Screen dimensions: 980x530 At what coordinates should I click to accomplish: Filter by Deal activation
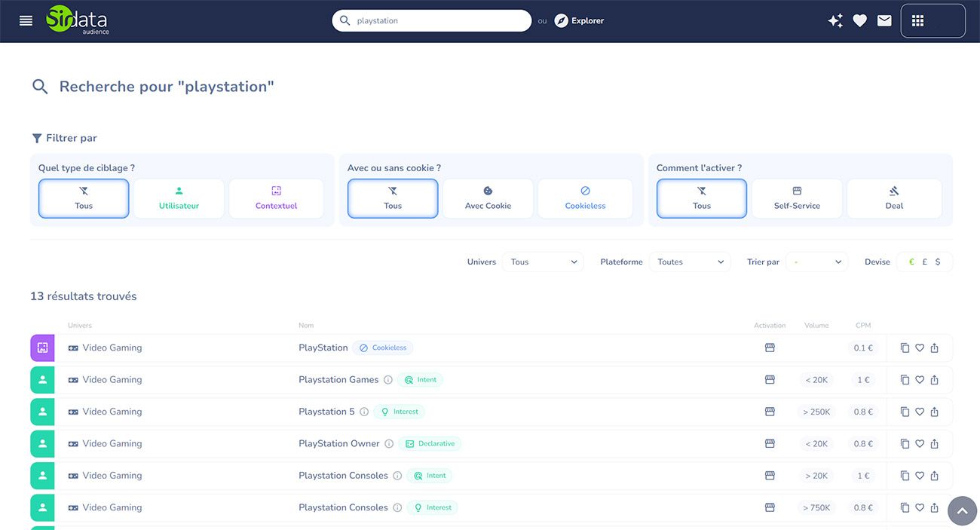pos(894,198)
